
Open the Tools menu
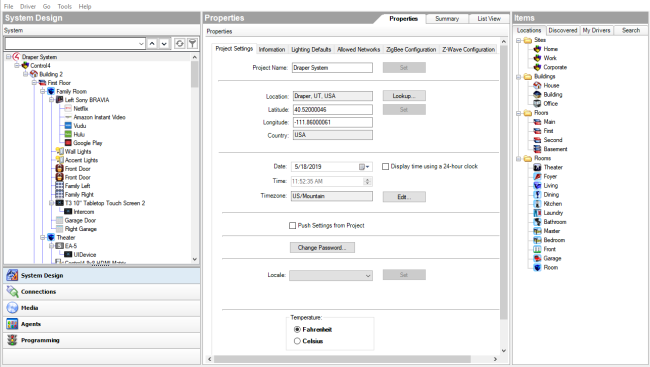pyautogui.click(x=64, y=6)
